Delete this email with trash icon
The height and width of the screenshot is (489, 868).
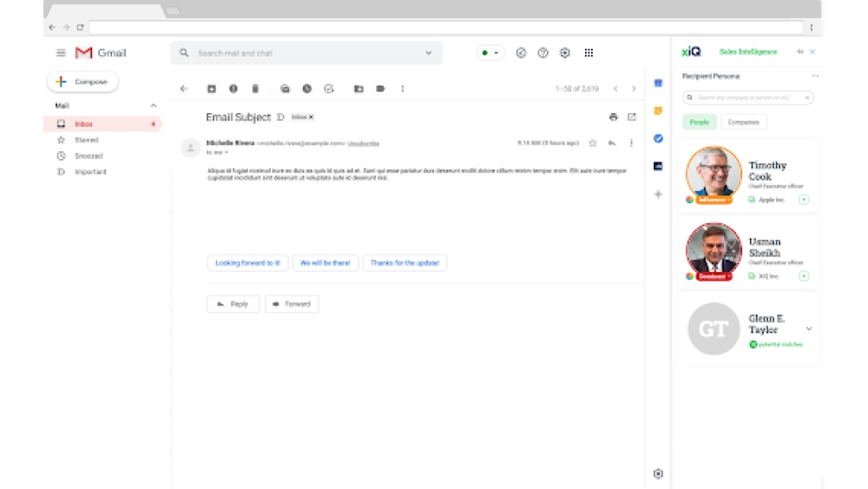click(255, 89)
